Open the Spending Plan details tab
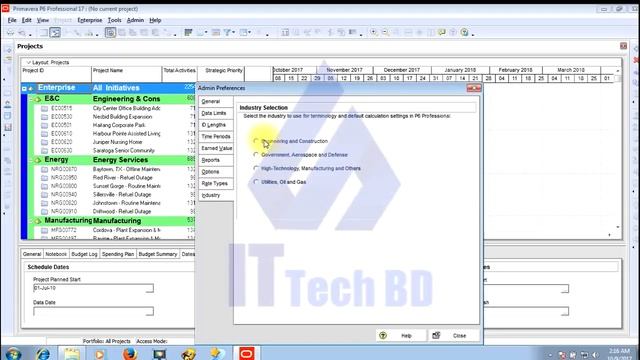The width and height of the screenshot is (640, 360). point(118,254)
